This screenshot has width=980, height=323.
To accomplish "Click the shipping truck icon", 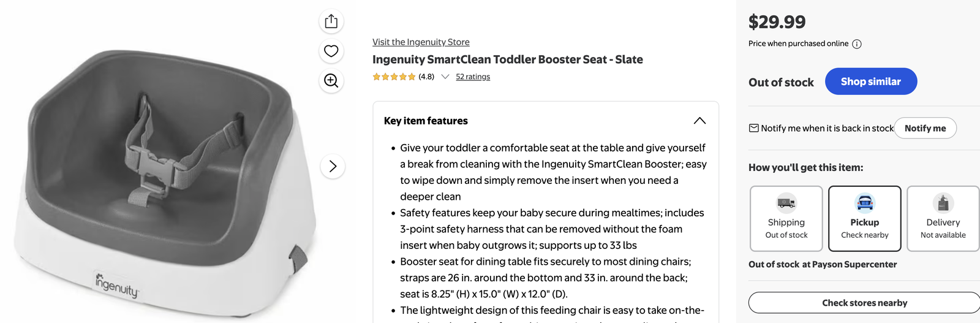I will click(x=786, y=202).
